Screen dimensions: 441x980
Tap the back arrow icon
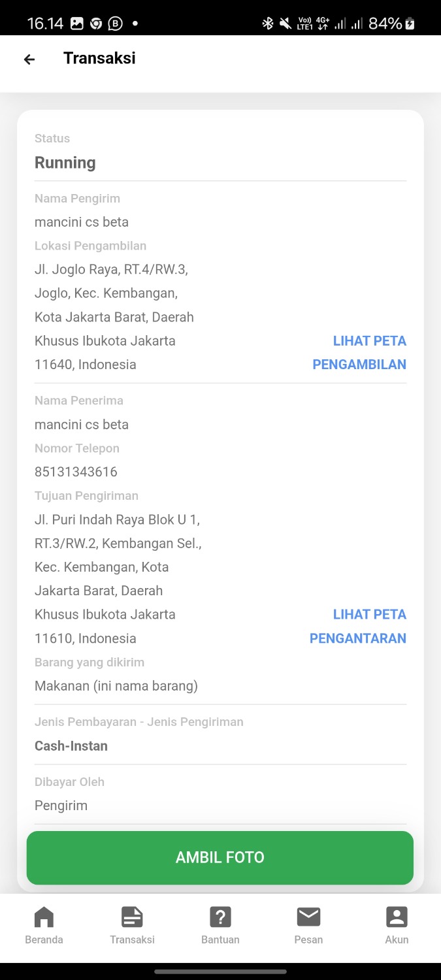point(29,59)
